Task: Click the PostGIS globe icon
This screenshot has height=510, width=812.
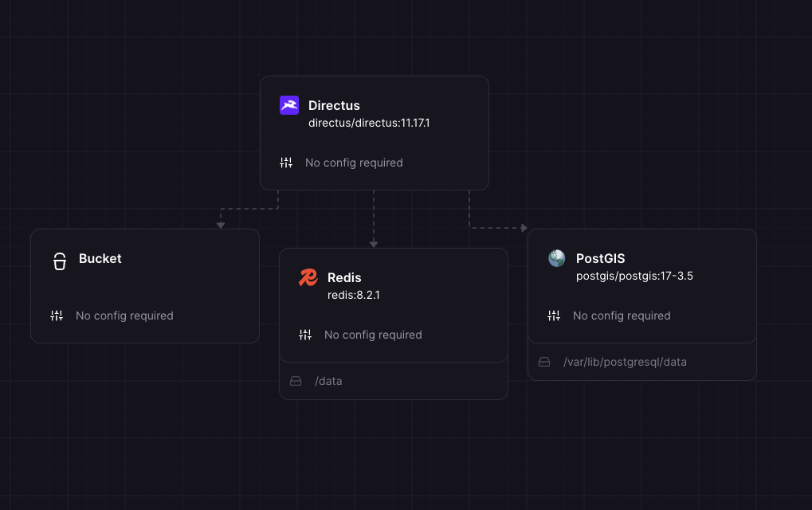Action: (x=557, y=257)
